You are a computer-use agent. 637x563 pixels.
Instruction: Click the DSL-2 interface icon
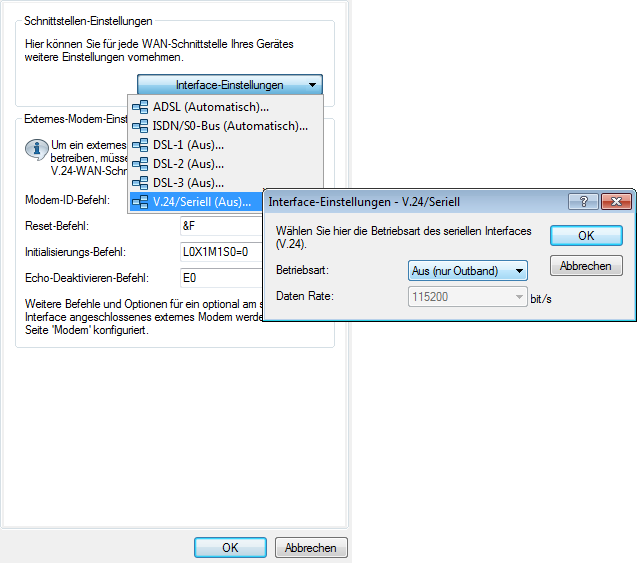pos(140,164)
